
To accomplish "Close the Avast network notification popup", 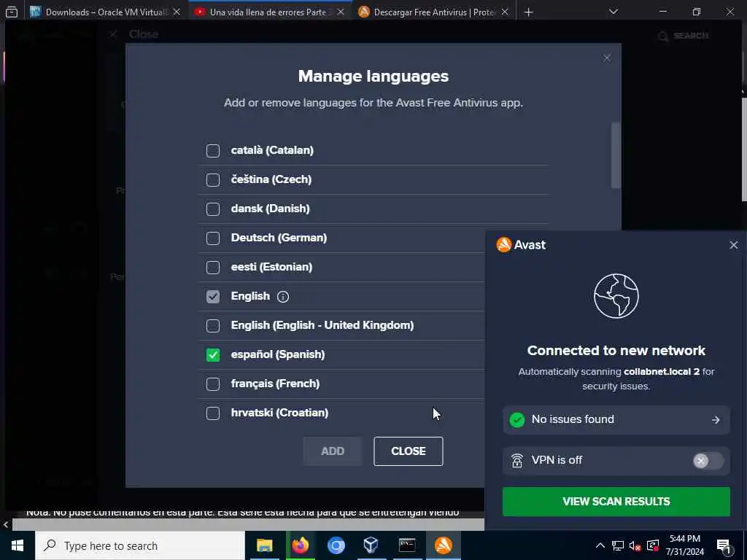I will point(734,245).
